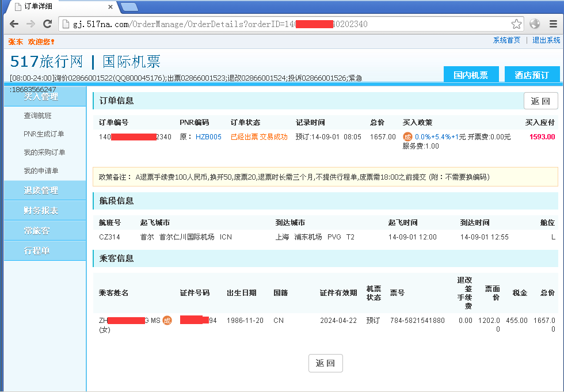This screenshot has width=564, height=392.
Task: Select booking time 预订:14-09-01 08:05
Action: 328,136
